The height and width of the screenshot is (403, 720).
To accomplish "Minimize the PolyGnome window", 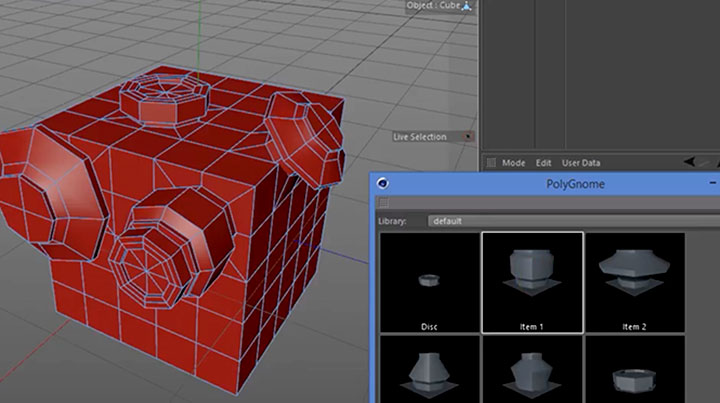I will click(711, 184).
